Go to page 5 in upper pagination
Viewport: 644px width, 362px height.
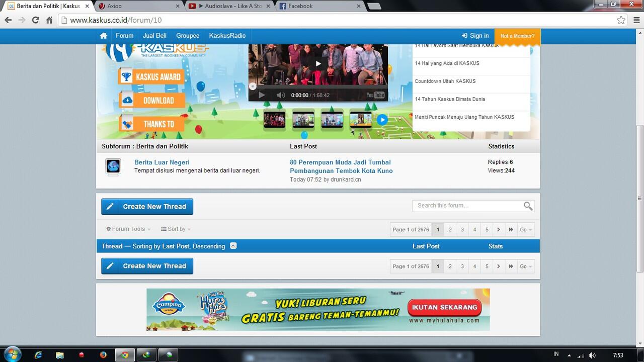pos(487,230)
